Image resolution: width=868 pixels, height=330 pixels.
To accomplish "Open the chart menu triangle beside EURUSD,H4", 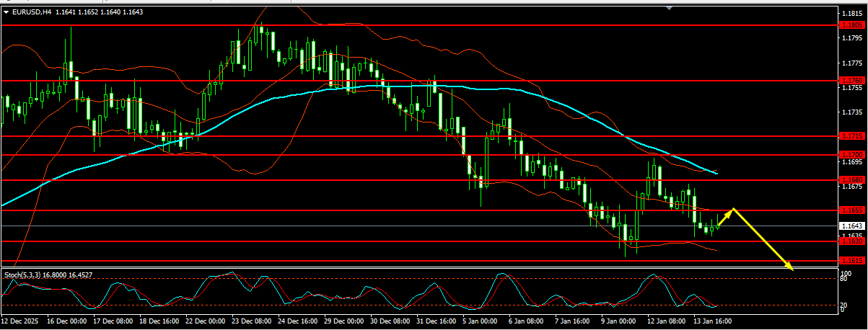I will point(6,12).
